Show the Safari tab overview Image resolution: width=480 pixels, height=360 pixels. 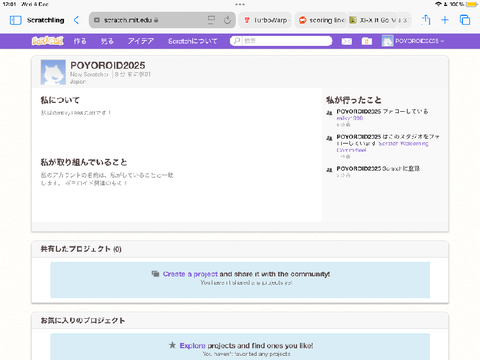point(465,20)
